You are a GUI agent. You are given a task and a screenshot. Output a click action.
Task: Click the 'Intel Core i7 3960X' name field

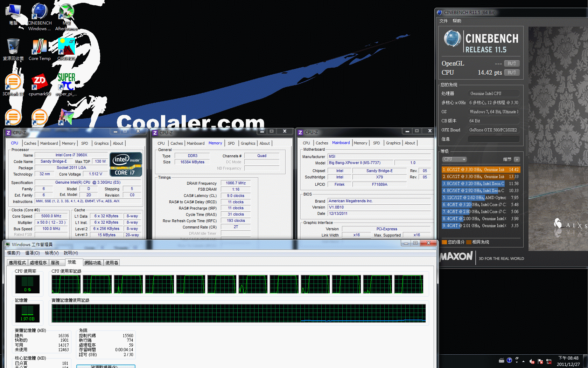coord(71,155)
